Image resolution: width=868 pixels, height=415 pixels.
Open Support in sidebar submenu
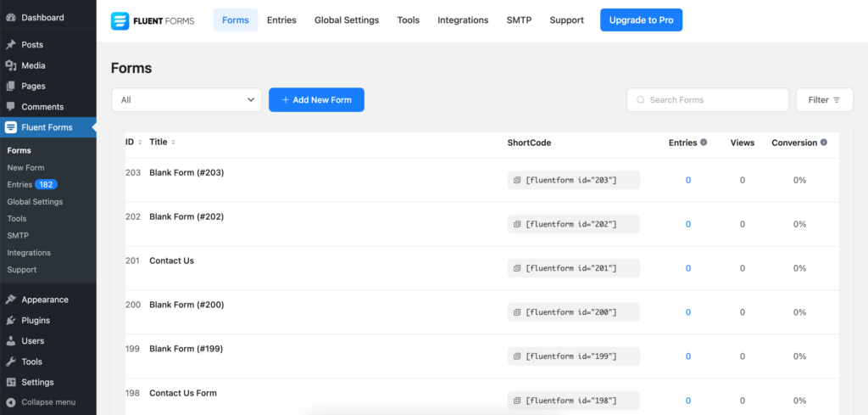click(x=21, y=270)
